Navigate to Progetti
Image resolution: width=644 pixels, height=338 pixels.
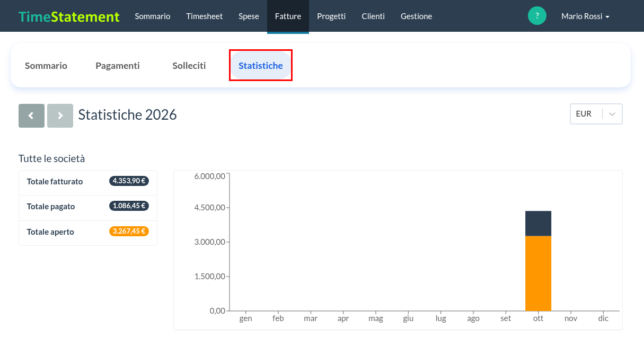pyautogui.click(x=331, y=16)
